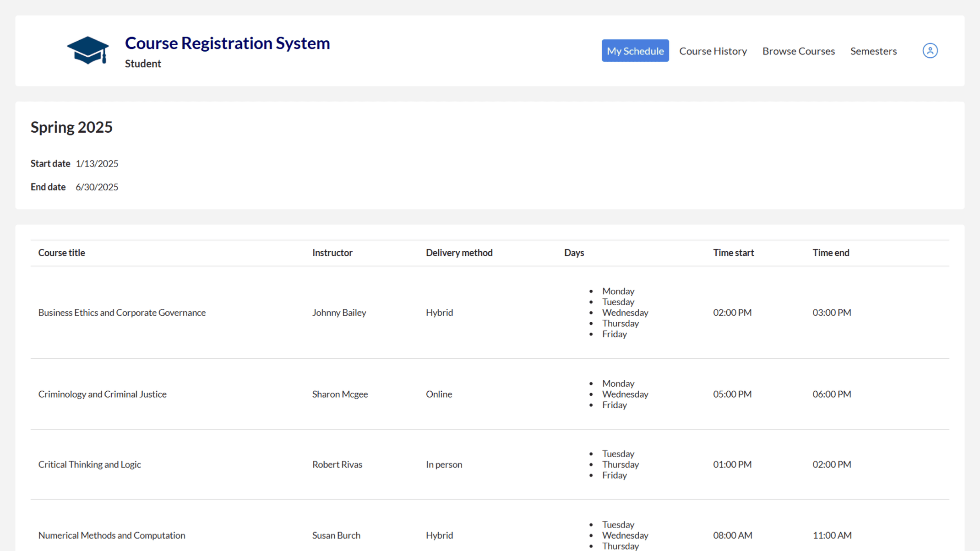Click 03:00 PM end time for Business Ethics
This screenshot has width=980, height=551.
pyautogui.click(x=832, y=313)
